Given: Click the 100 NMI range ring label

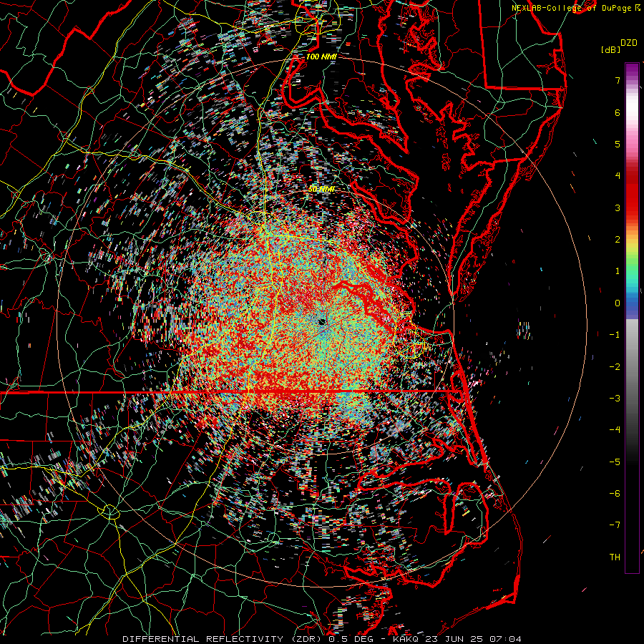Looking at the screenshot, I should pyautogui.click(x=321, y=57).
